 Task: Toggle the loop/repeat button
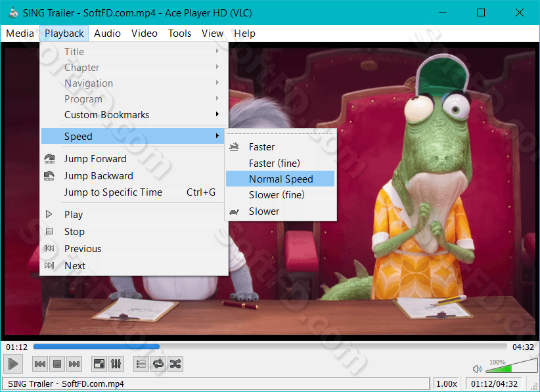pos(158,364)
